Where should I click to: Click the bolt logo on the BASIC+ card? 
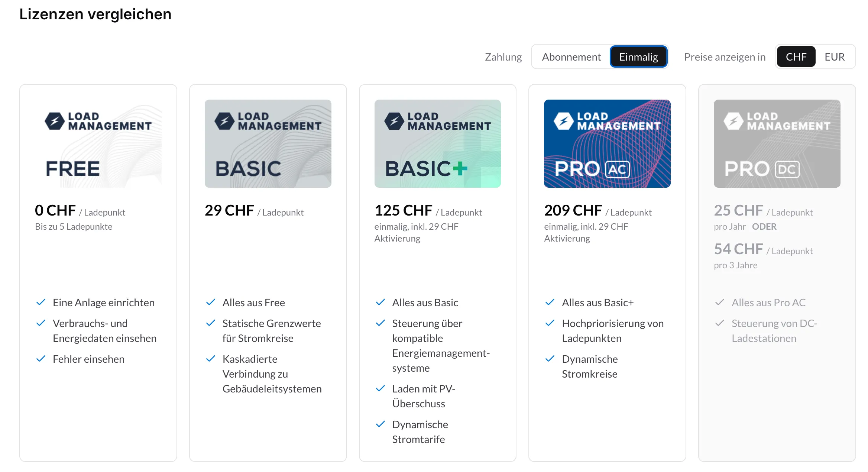click(x=394, y=121)
